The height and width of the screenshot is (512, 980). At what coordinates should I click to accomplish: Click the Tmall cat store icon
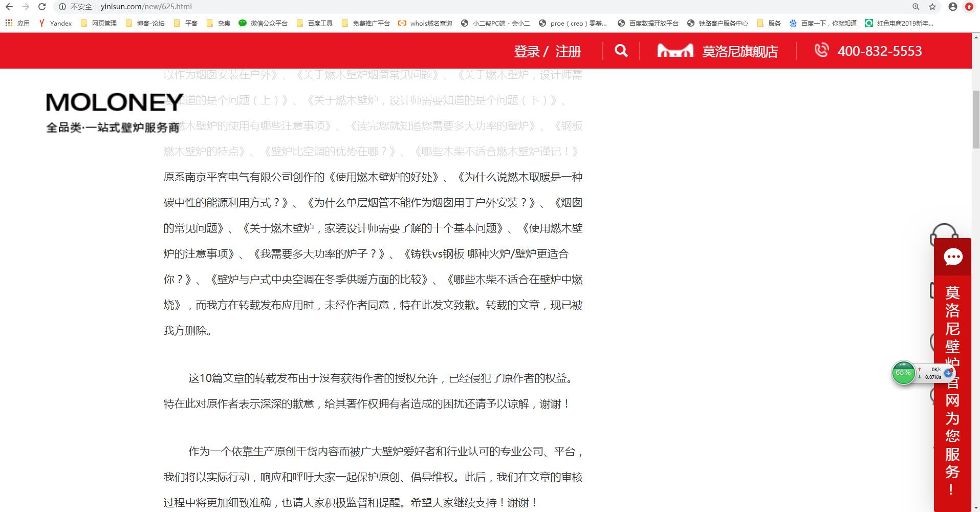[675, 51]
